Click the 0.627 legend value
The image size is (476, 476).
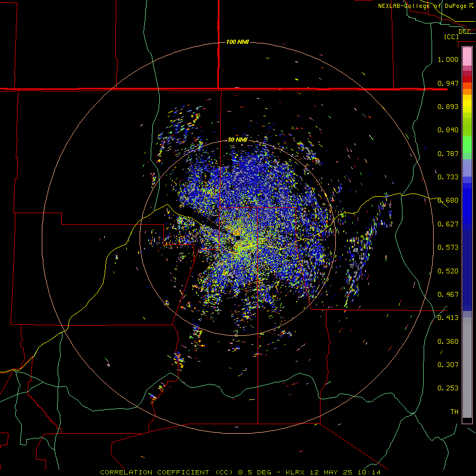(x=448, y=224)
